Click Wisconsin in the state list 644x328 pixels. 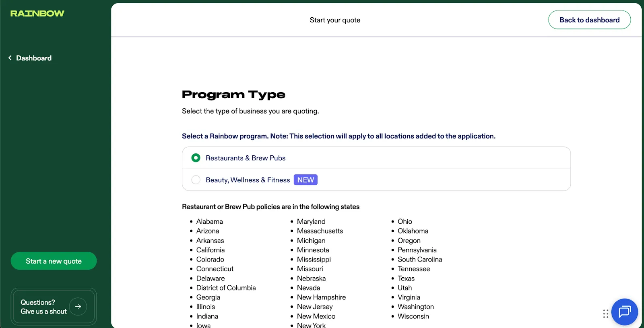(x=413, y=316)
